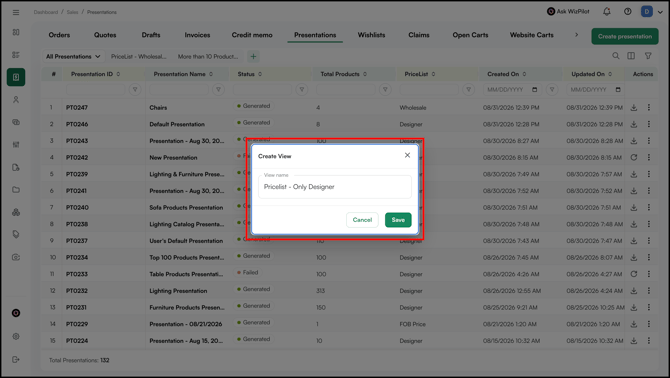Save the new view

point(398,220)
